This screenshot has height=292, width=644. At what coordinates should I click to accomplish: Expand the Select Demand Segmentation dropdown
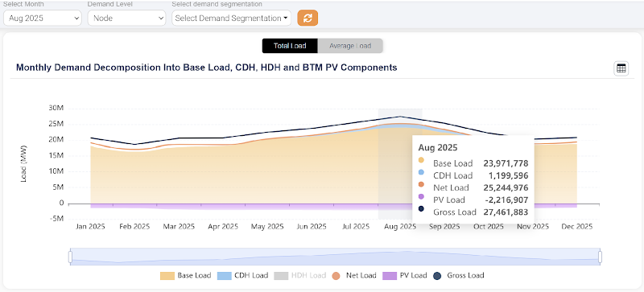pos(231,18)
